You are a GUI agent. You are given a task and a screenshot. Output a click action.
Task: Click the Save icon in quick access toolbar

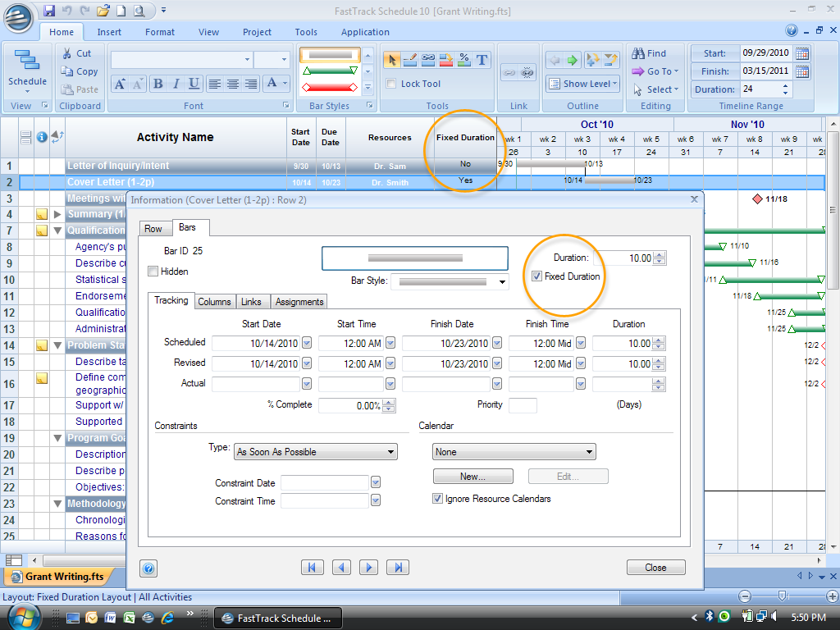tap(49, 11)
